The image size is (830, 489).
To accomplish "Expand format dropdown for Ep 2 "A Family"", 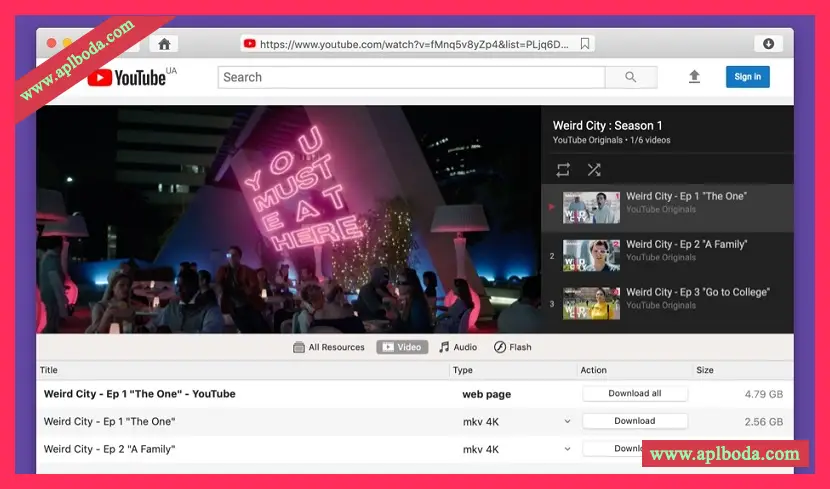I will pyautogui.click(x=567, y=450).
